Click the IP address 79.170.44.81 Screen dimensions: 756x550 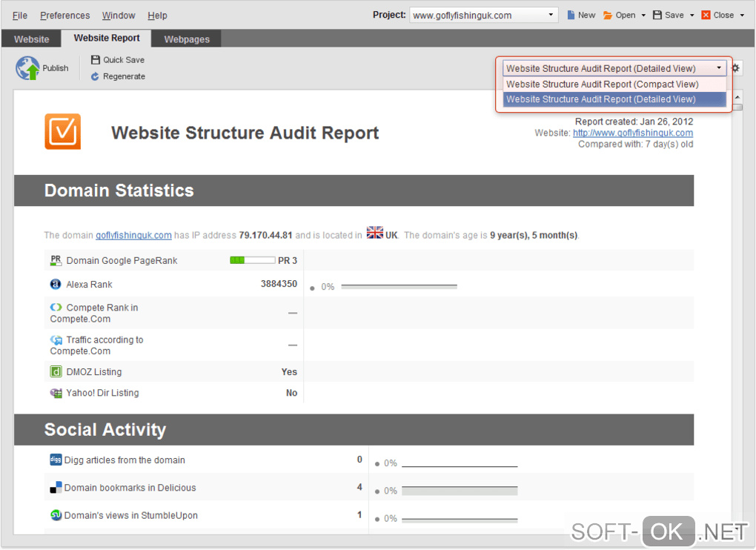[x=265, y=235]
